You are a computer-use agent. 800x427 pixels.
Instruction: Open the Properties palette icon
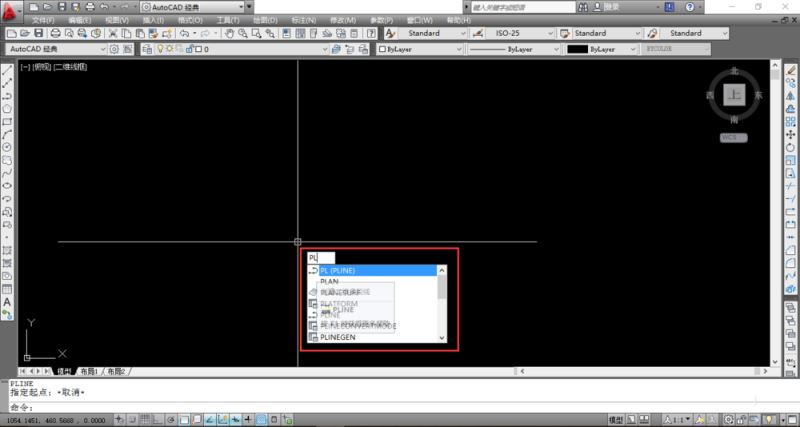click(287, 33)
